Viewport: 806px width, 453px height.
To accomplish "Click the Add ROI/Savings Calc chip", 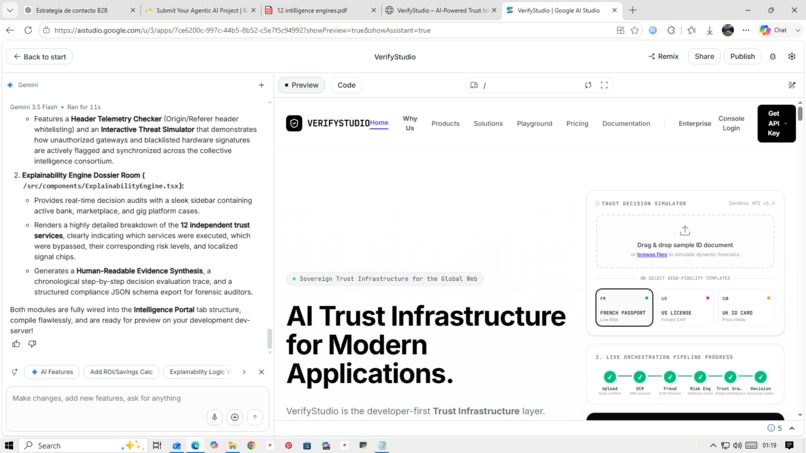I will [x=121, y=372].
